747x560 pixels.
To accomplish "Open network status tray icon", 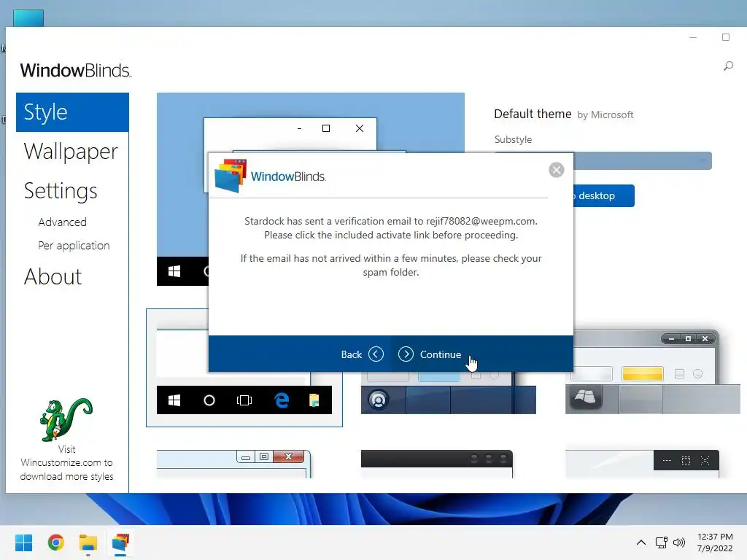I will coord(661,542).
